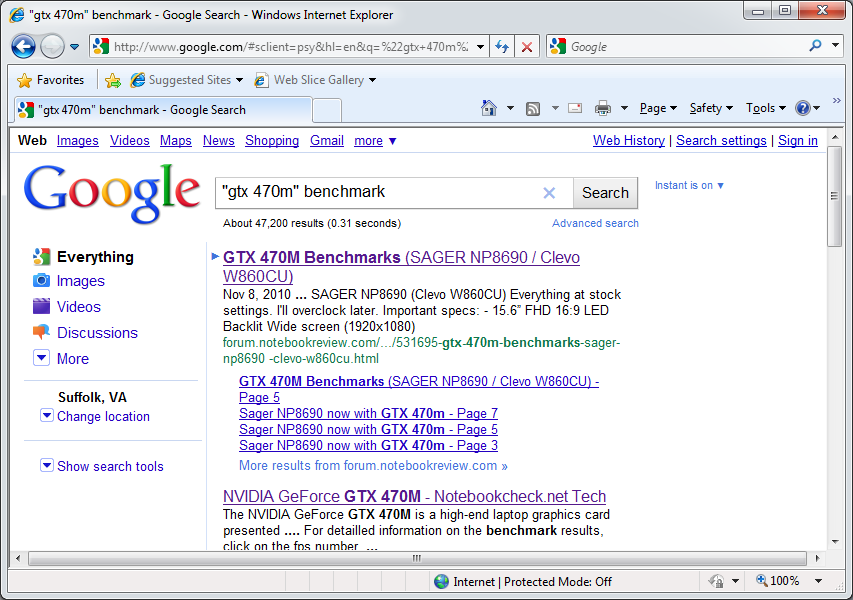Open search provider dropdown arrow
The image size is (853, 600).
click(x=836, y=46)
